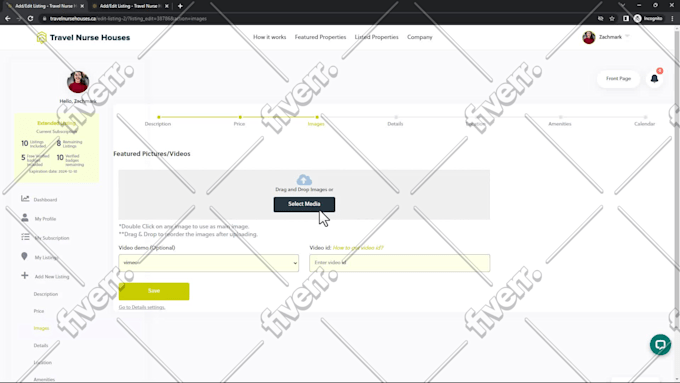This screenshot has width=680, height=383.
Task: Select Location sub-item in sidebar
Action: point(42,362)
